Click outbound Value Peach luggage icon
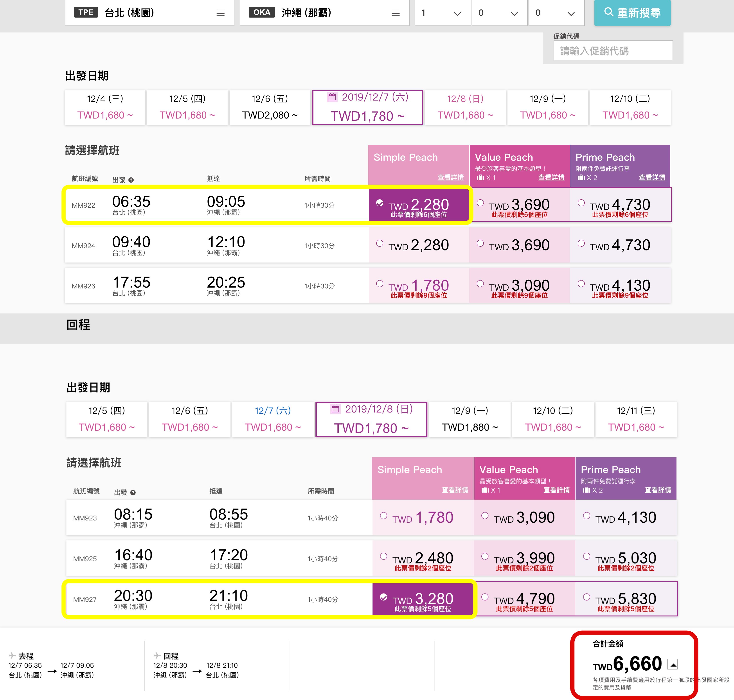Image resolution: width=734 pixels, height=700 pixels. click(480, 178)
